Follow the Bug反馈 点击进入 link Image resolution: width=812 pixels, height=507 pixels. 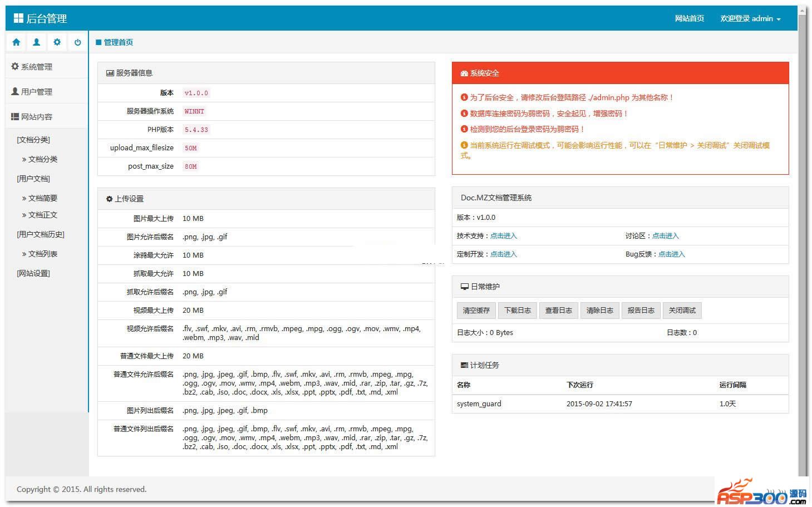tap(671, 254)
